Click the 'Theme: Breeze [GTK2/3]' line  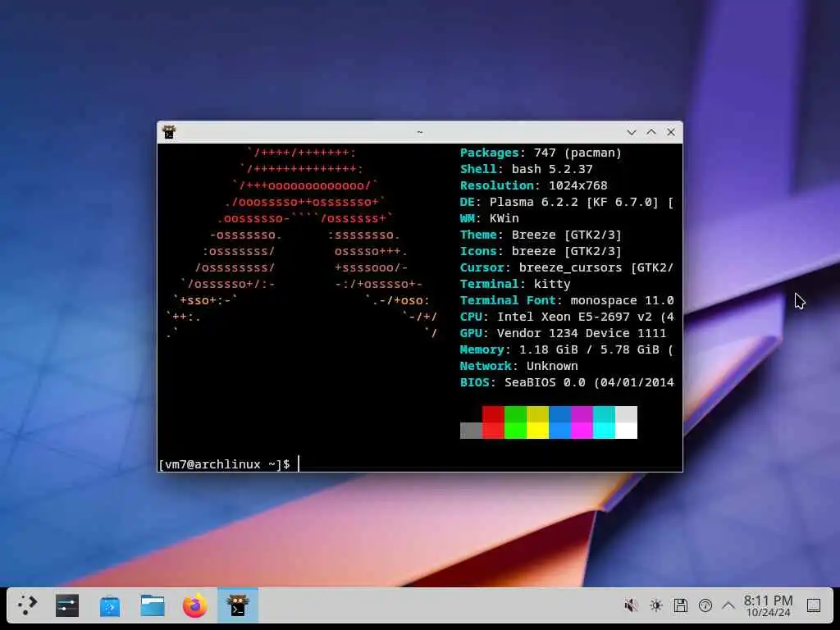tap(541, 235)
